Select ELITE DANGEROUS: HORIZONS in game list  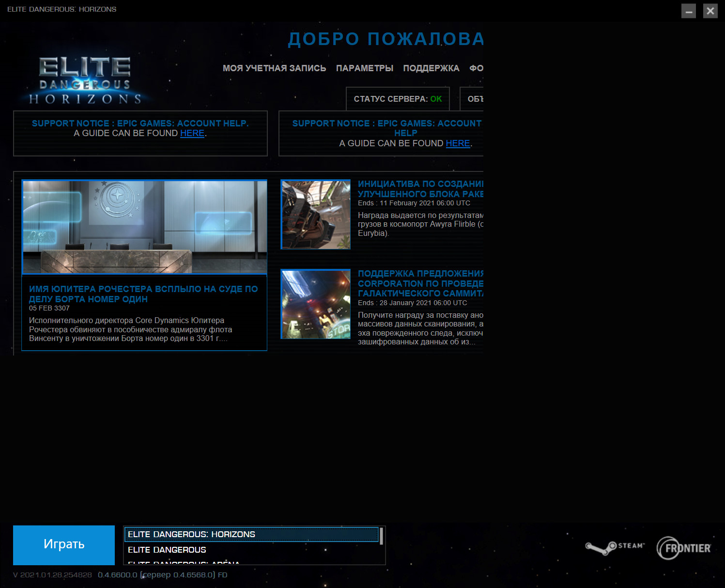pyautogui.click(x=251, y=534)
